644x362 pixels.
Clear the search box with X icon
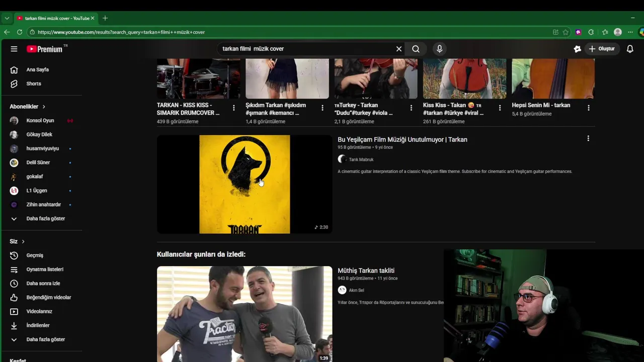pyautogui.click(x=399, y=49)
